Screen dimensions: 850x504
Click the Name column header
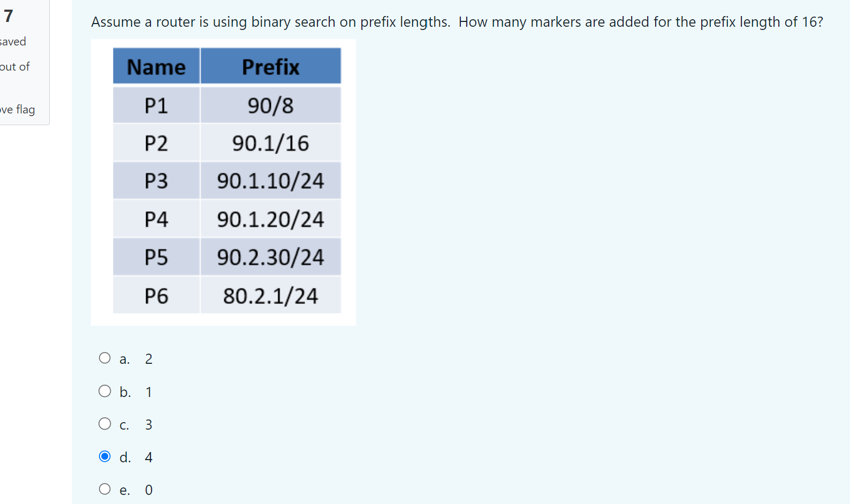tap(156, 66)
